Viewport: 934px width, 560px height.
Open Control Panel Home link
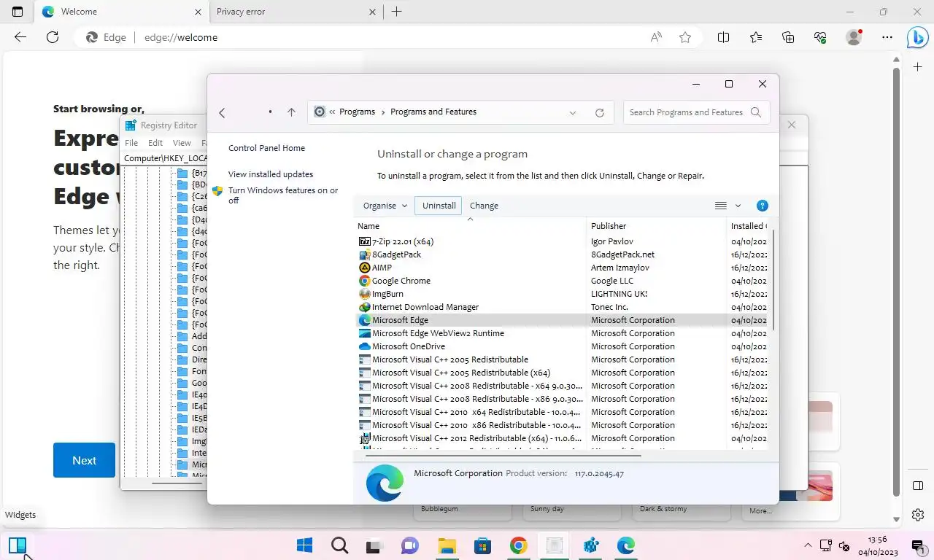click(x=266, y=148)
